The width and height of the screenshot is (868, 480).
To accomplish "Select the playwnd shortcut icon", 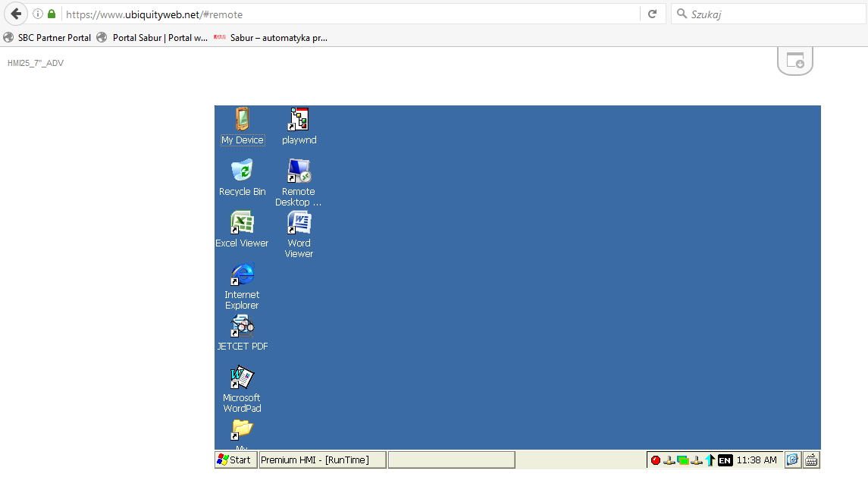I will (299, 119).
